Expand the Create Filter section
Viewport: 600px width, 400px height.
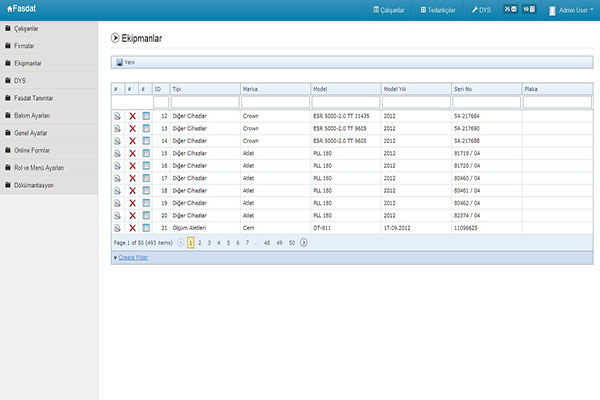pos(133,258)
